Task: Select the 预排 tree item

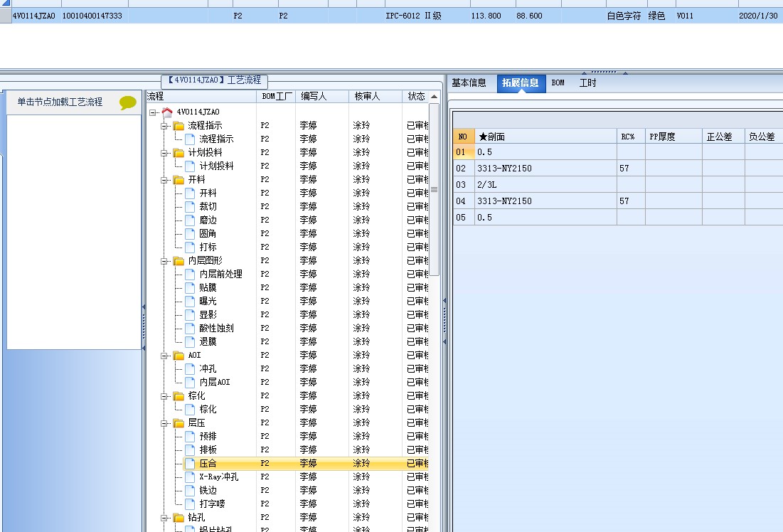Action: [x=208, y=437]
